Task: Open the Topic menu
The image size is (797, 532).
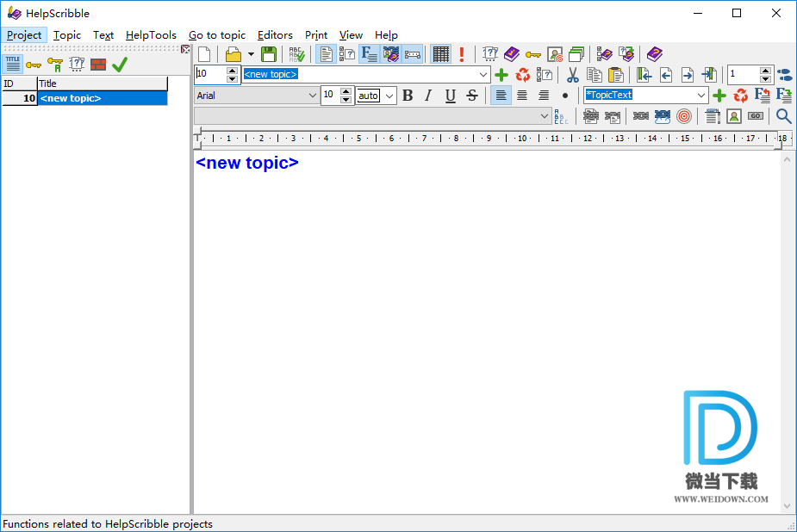Action: point(67,35)
